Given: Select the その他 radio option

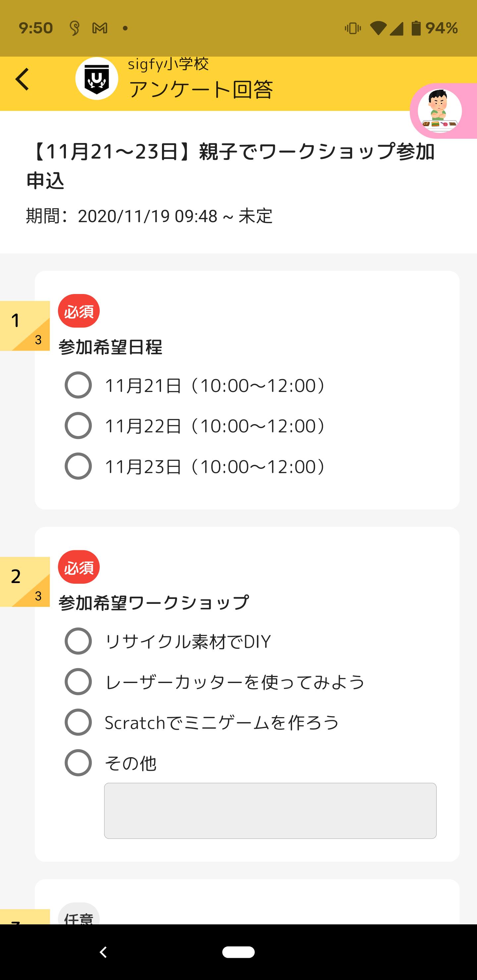Looking at the screenshot, I should [79, 763].
